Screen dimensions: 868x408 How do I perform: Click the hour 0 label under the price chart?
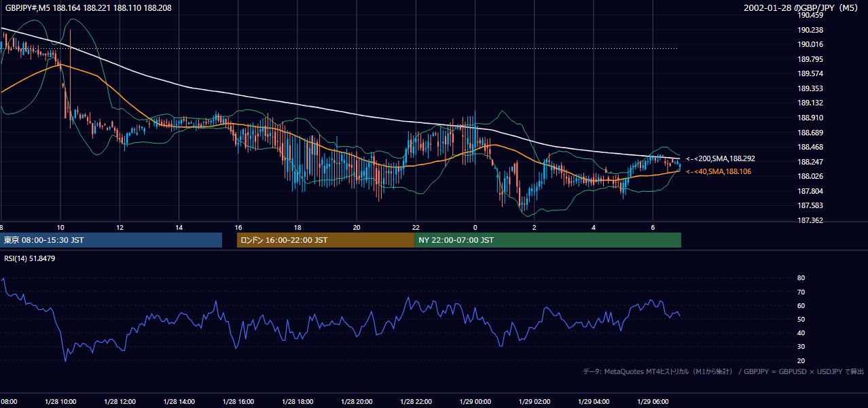pos(475,227)
